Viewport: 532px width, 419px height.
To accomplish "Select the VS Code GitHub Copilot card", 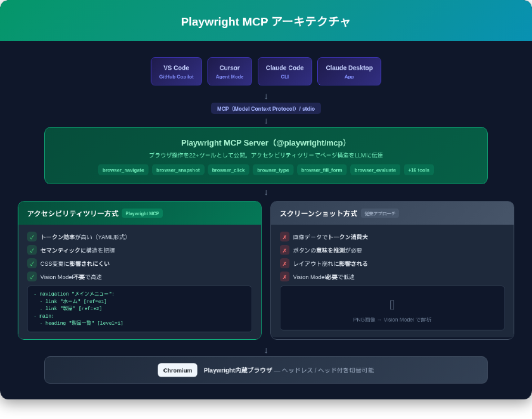I will click(176, 72).
